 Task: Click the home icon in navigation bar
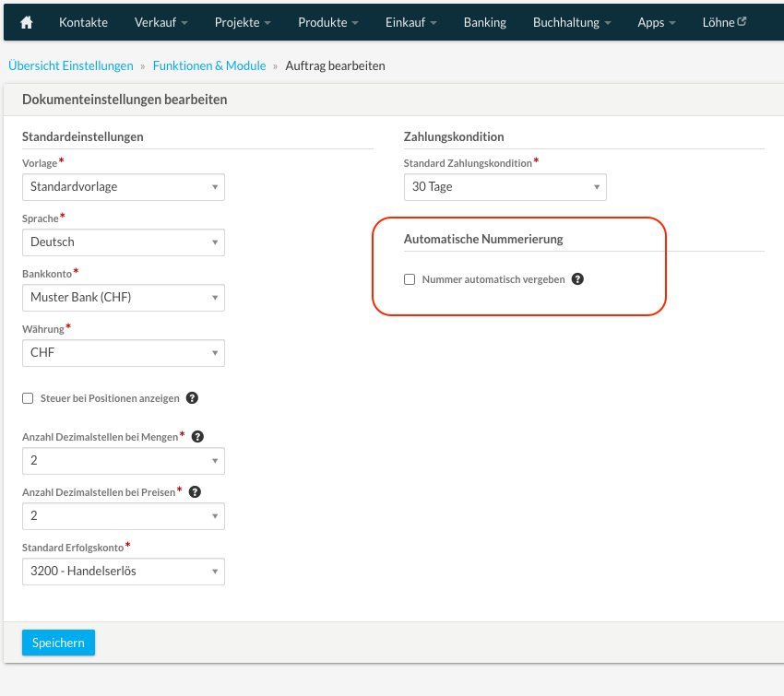25,22
